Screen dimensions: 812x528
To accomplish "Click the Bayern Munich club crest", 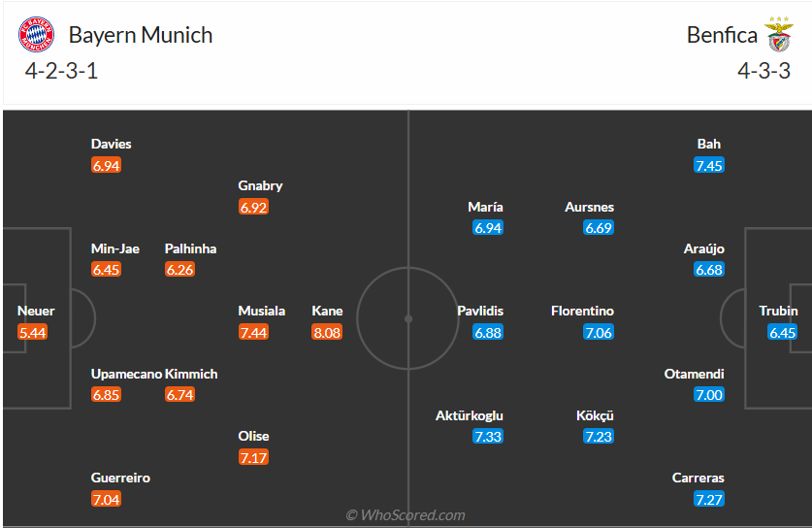I will point(36,36).
